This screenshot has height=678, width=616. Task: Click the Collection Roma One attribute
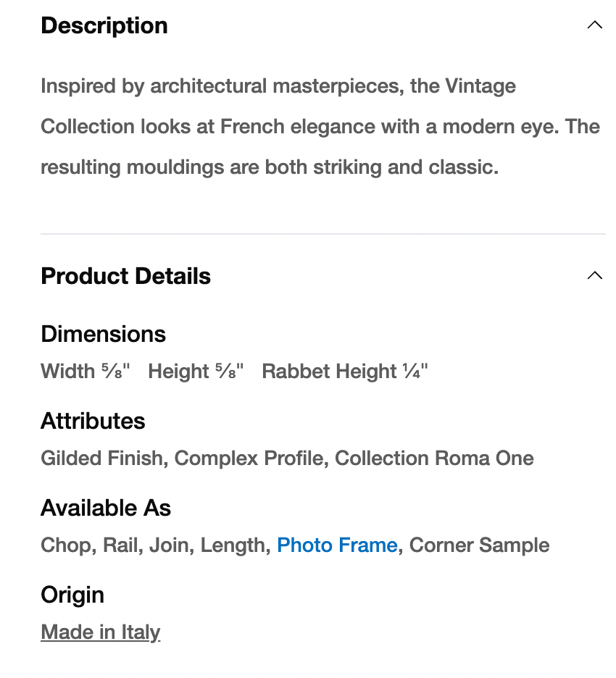coord(434,459)
